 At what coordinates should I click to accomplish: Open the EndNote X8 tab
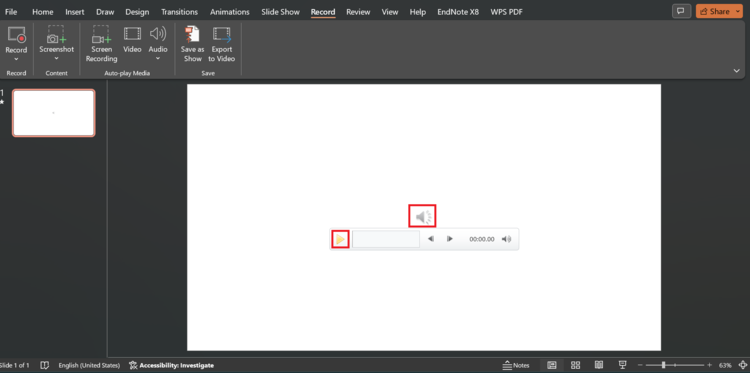click(458, 12)
